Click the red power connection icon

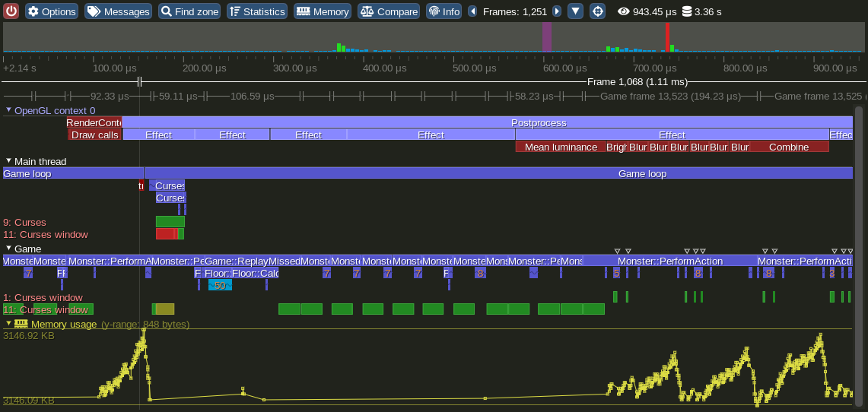[11, 11]
